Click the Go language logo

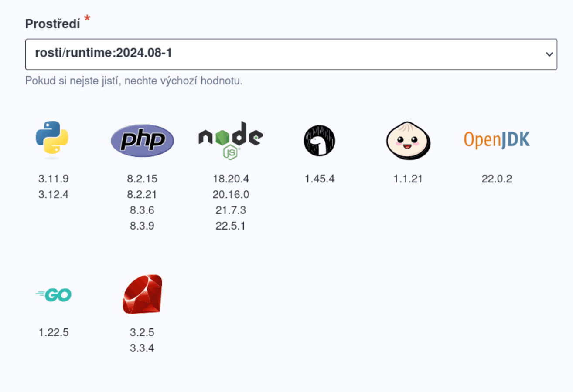pyautogui.click(x=54, y=295)
